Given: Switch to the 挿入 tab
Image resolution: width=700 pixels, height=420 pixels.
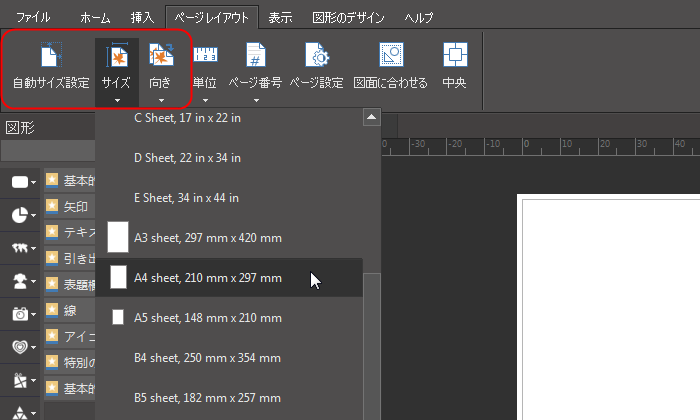Looking at the screenshot, I should (142, 17).
